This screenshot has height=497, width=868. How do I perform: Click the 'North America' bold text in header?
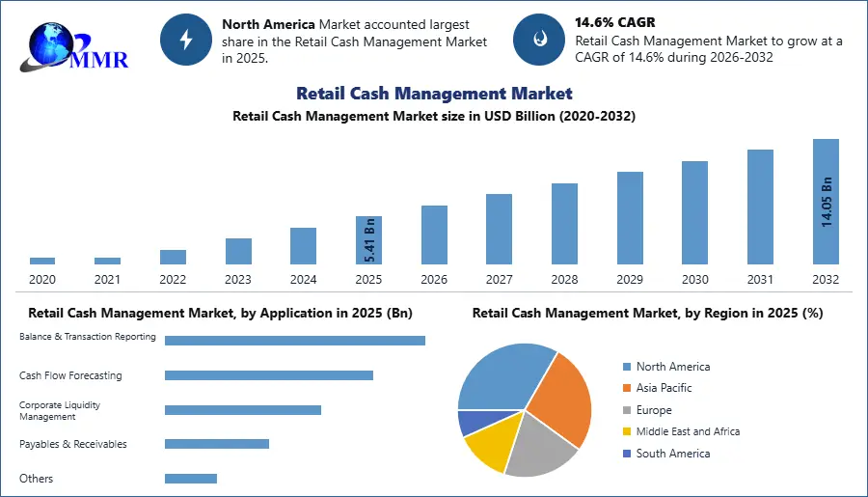pyautogui.click(x=268, y=25)
